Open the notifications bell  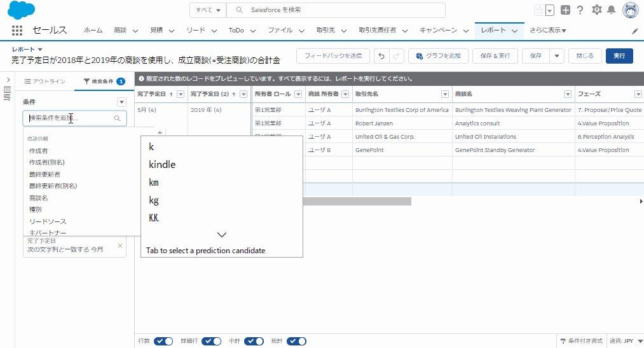click(611, 10)
